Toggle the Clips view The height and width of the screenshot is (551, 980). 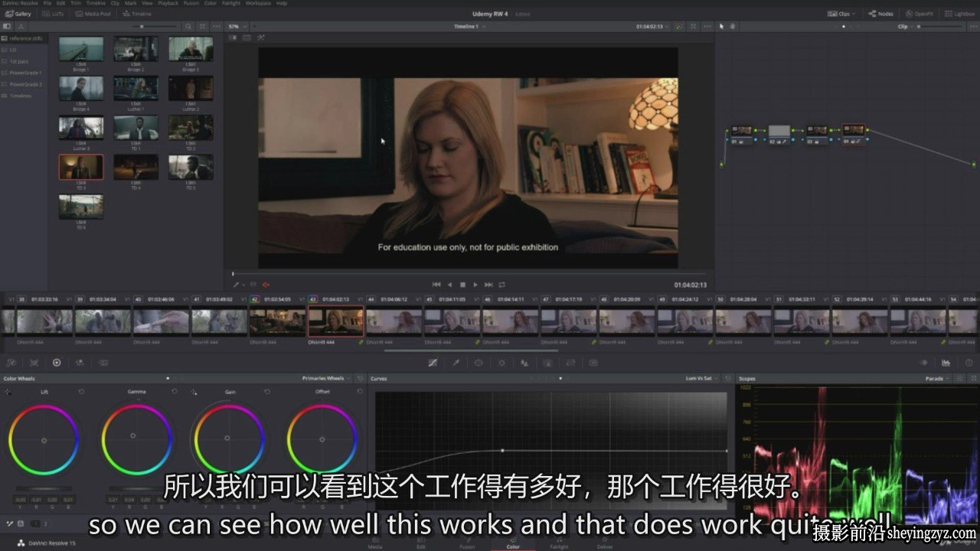pos(840,14)
